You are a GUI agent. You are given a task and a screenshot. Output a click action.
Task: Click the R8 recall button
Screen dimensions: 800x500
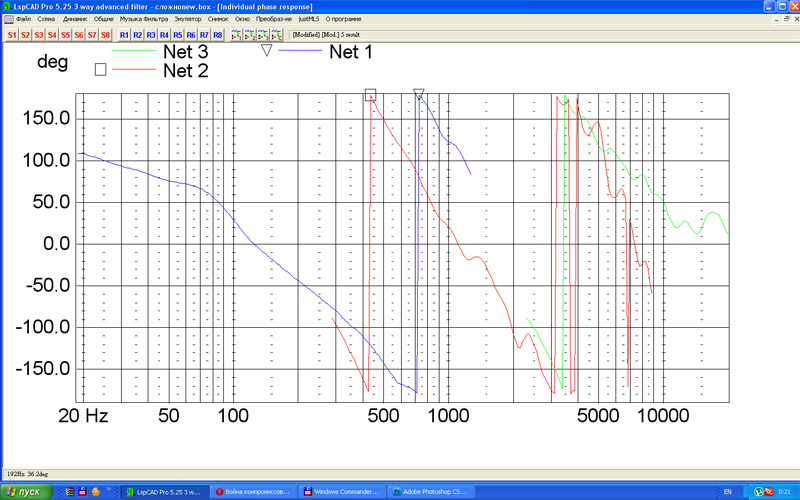[x=217, y=35]
